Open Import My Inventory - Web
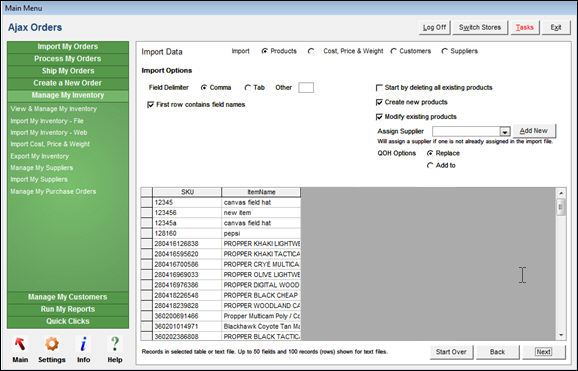Viewport: 578px width, 371px height. coord(49,133)
